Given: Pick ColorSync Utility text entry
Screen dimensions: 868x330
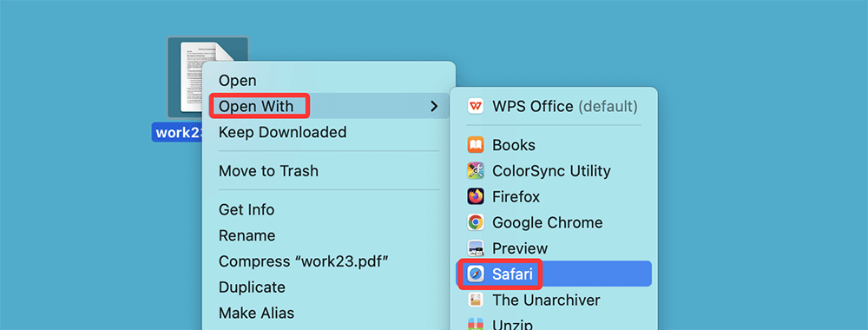Looking at the screenshot, I should point(551,171).
